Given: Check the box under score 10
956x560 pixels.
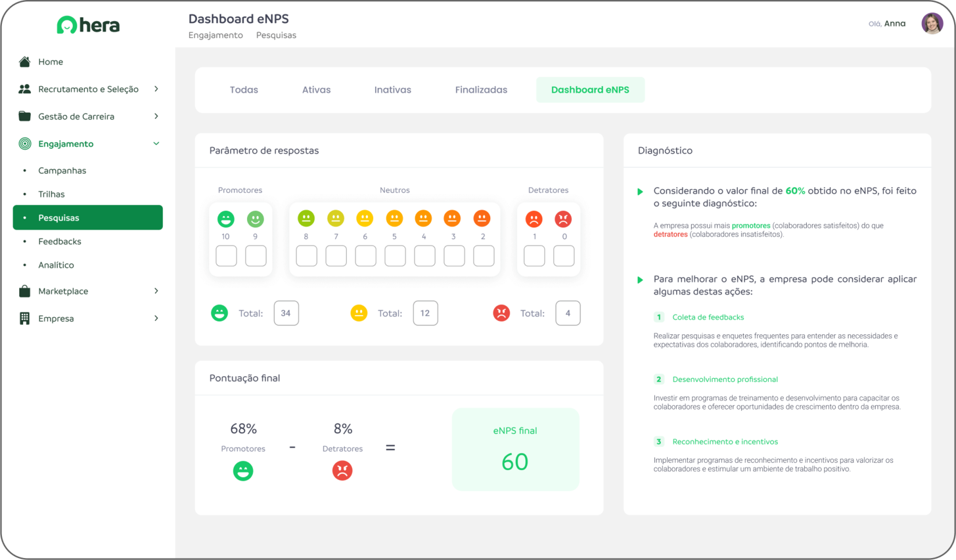Looking at the screenshot, I should (226, 255).
